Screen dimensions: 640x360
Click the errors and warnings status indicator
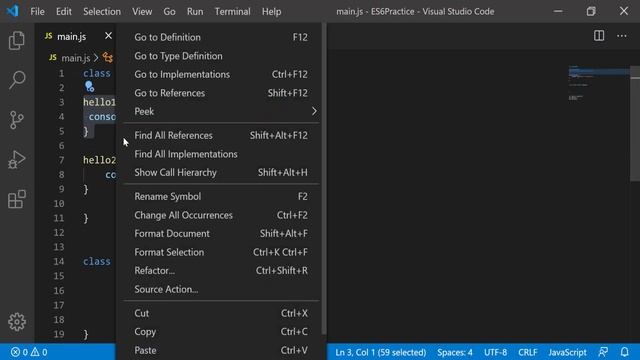tap(29, 352)
